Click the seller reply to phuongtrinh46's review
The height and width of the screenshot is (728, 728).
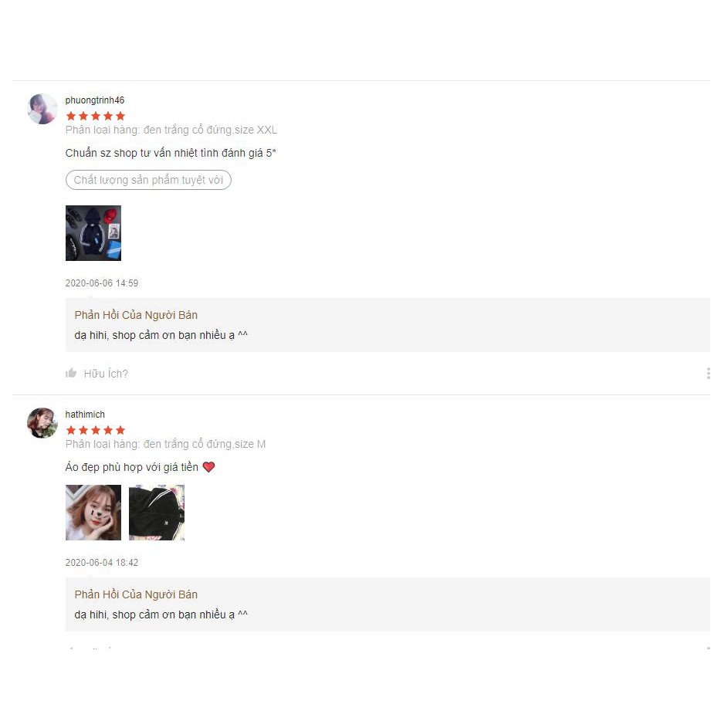[388, 325]
